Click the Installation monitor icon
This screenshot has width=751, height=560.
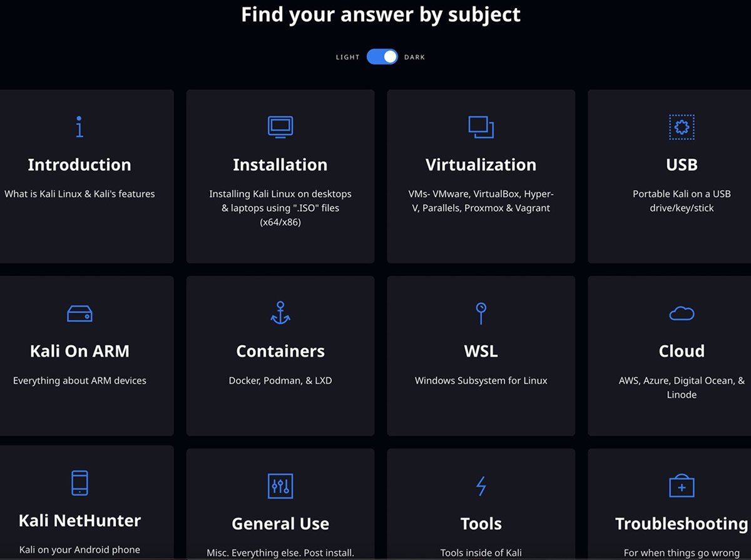click(280, 126)
